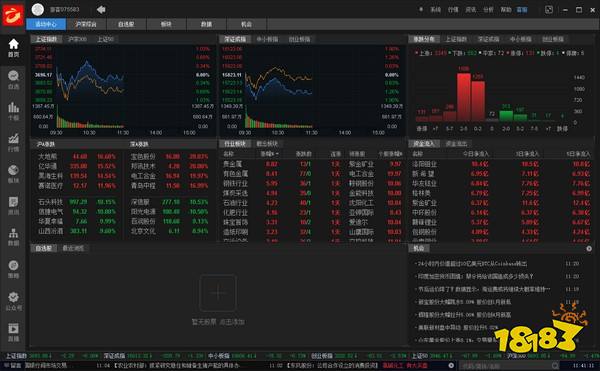
Task: Click the mini-window mode icon in title bar
Action: (x=549, y=10)
